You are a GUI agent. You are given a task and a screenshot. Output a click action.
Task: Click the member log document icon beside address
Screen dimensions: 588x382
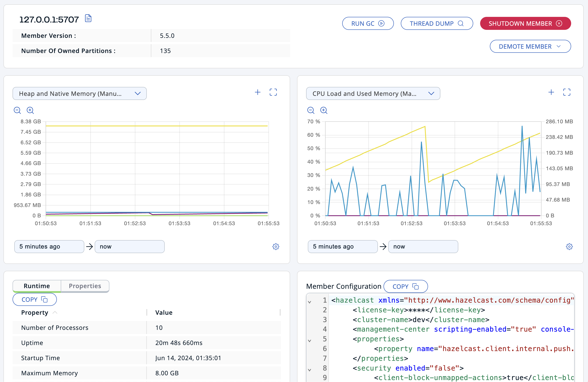click(88, 19)
